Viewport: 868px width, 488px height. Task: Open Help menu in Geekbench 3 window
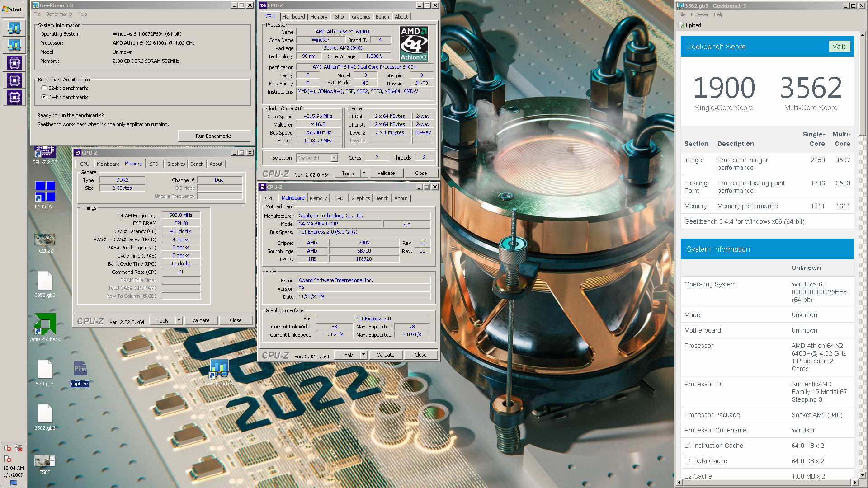(82, 14)
